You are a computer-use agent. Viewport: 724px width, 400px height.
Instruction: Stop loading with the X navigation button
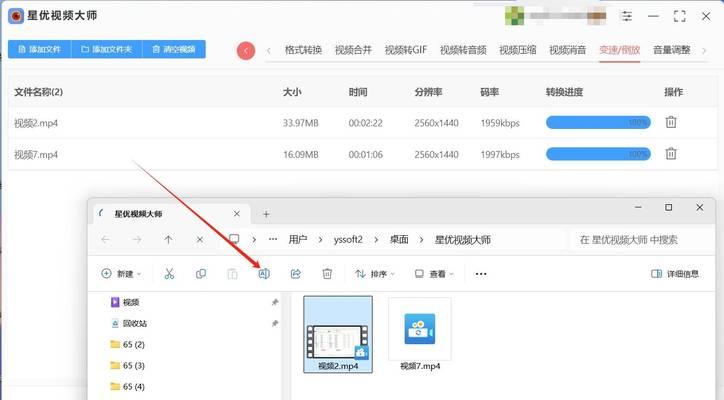coord(200,240)
